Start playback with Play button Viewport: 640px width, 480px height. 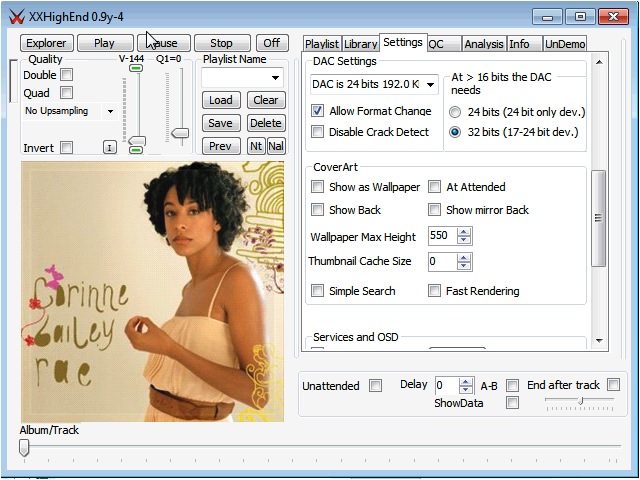(105, 43)
